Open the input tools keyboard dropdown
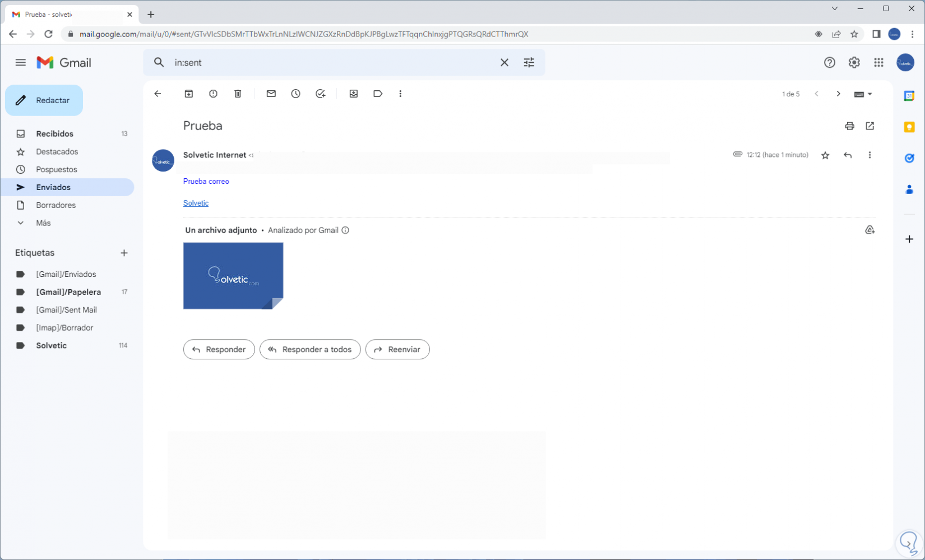The width and height of the screenshot is (925, 560). [x=863, y=94]
